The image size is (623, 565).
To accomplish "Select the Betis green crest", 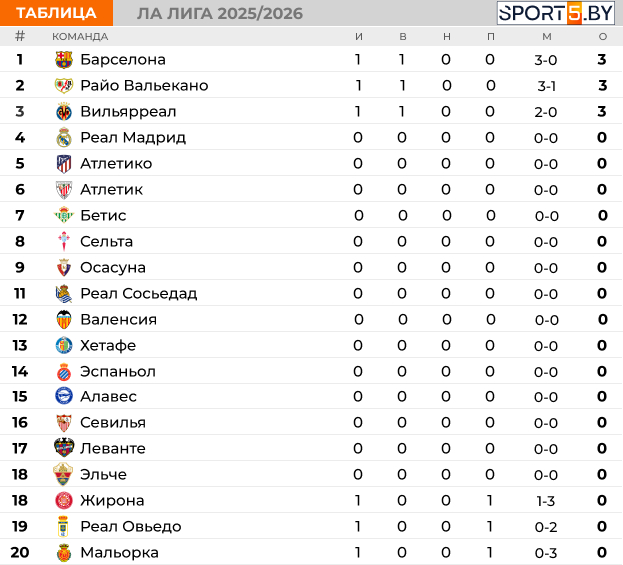I will [64, 215].
